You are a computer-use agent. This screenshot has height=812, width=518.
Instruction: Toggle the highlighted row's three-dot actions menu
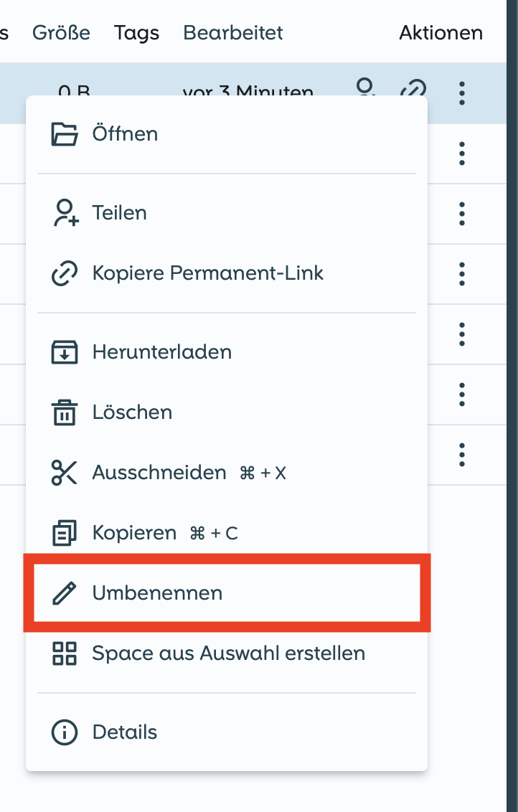pos(462,93)
